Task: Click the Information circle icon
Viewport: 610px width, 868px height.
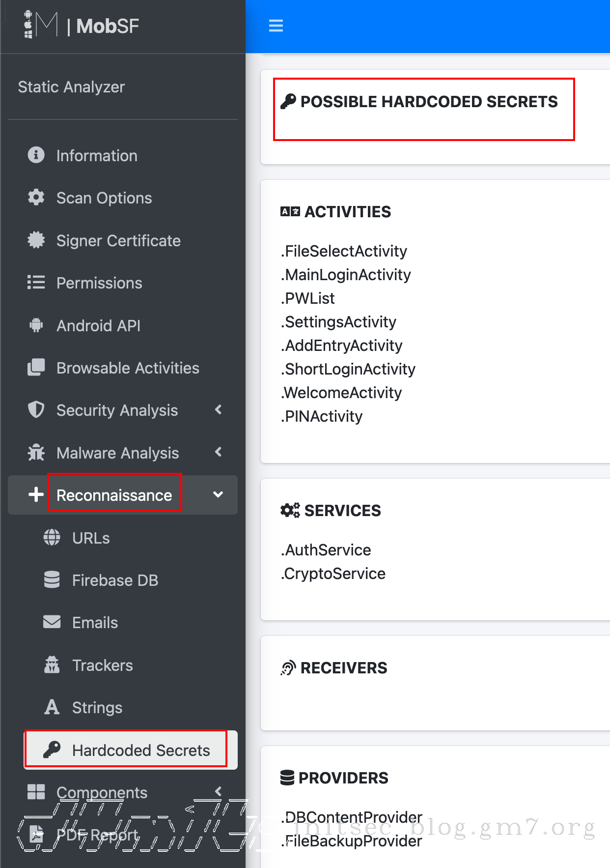Action: coord(36,155)
